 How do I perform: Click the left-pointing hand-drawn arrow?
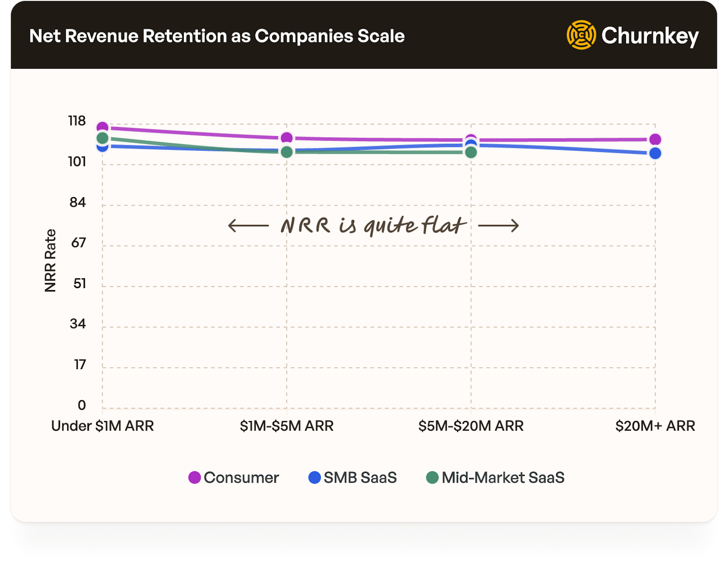click(248, 225)
